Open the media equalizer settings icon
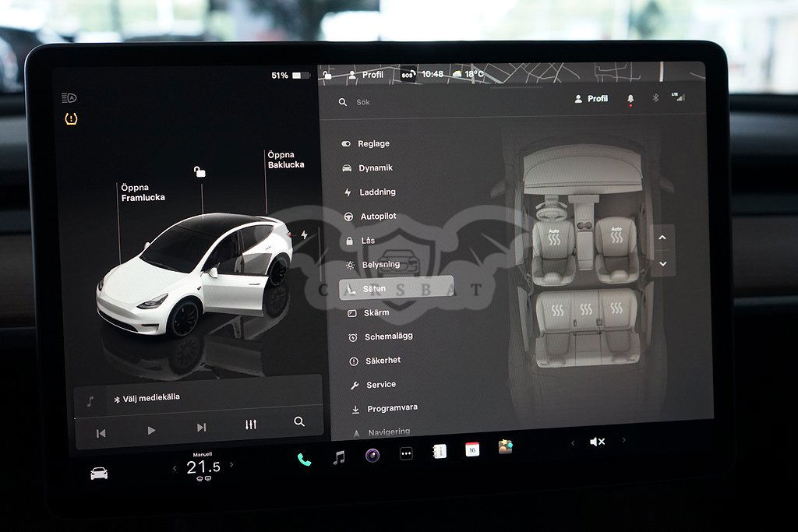 point(250,425)
